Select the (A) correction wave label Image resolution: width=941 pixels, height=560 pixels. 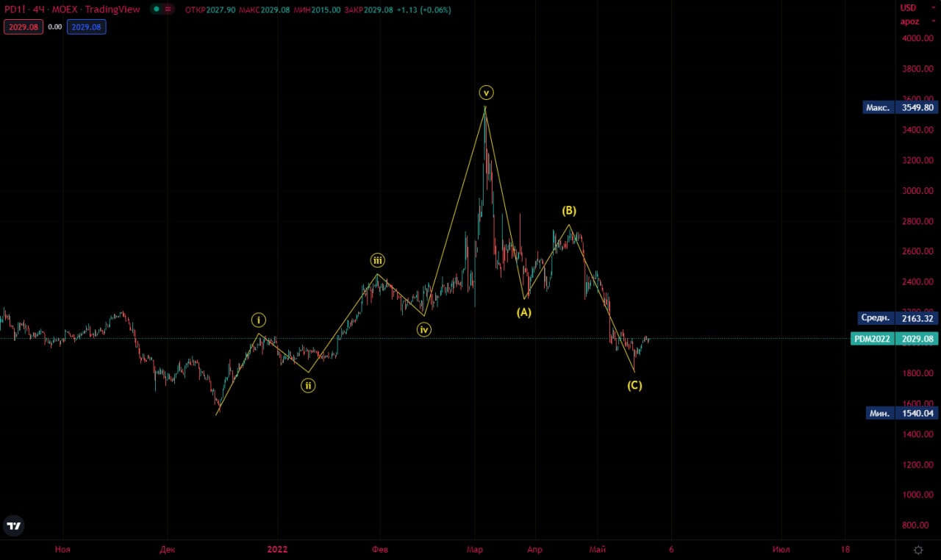point(523,312)
